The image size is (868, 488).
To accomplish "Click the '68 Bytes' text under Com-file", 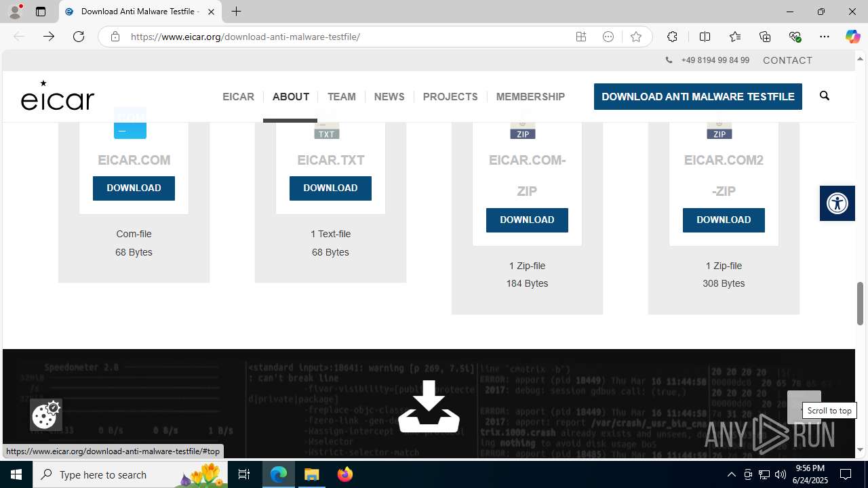I will click(134, 252).
